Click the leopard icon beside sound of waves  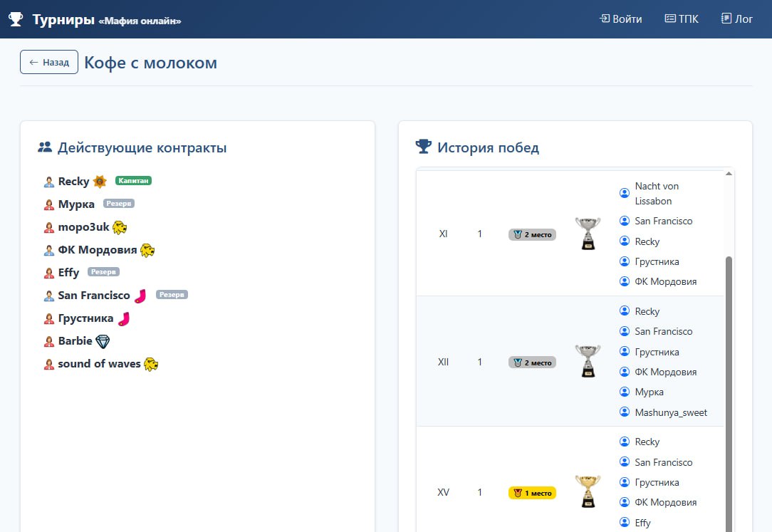click(151, 364)
